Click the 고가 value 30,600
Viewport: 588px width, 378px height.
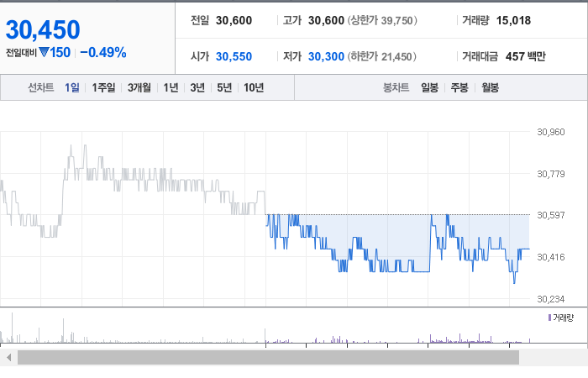(326, 20)
